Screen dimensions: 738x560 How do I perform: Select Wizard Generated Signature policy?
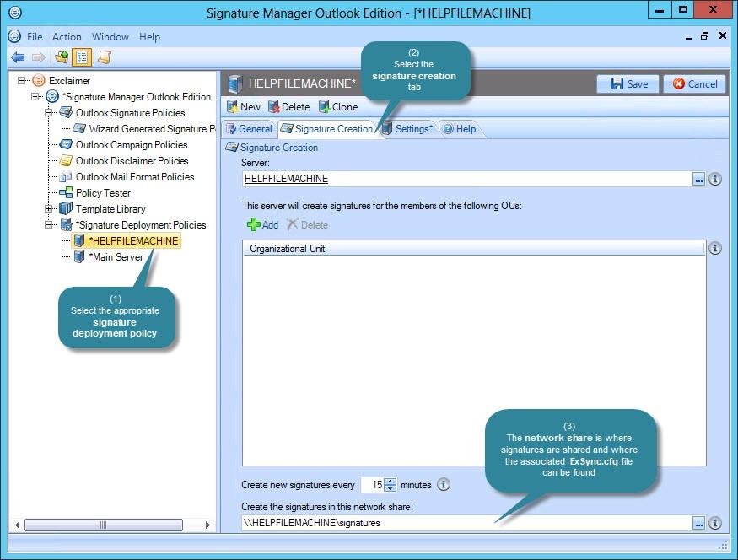pyautogui.click(x=152, y=128)
